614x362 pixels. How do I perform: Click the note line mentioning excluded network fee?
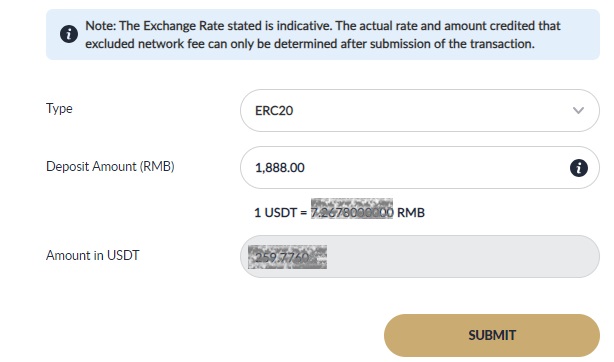click(x=310, y=43)
